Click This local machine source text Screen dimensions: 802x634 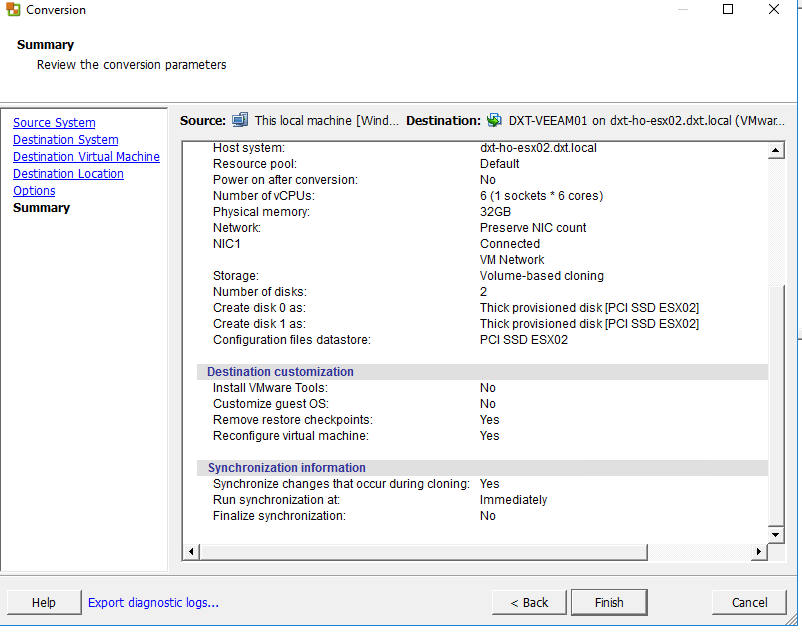pyautogui.click(x=326, y=121)
